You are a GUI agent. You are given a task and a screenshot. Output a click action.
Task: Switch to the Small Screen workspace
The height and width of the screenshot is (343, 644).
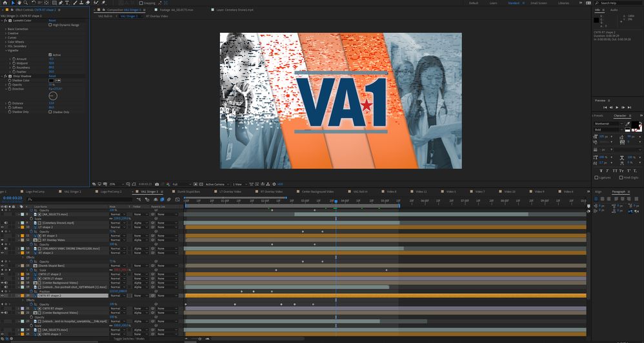[x=538, y=3]
